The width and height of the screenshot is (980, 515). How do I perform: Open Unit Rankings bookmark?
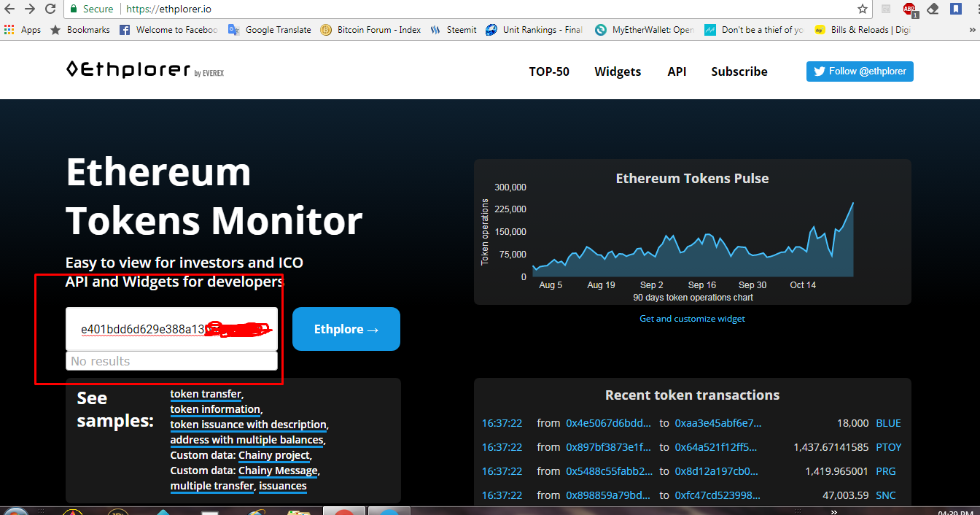point(534,30)
